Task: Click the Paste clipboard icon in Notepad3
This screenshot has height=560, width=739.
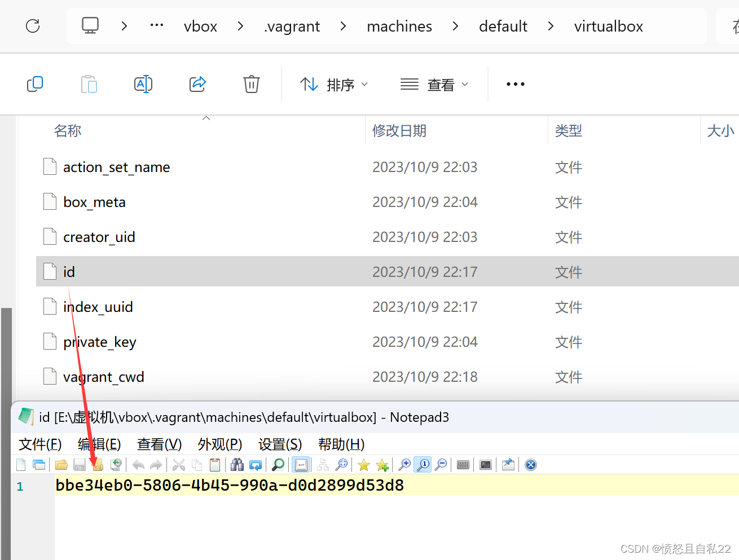Action: tap(215, 465)
